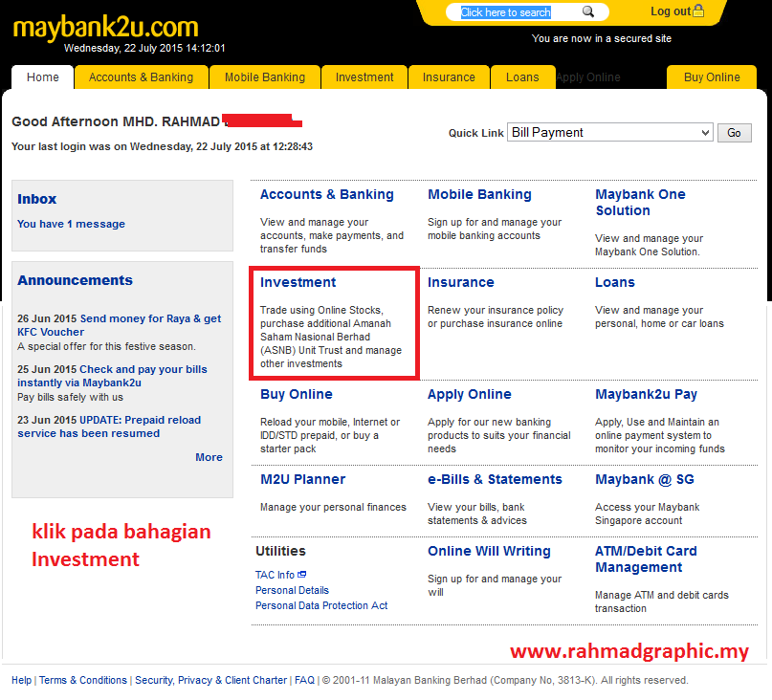Click 'Pay bills safely with us' text
772x700 pixels.
click(71, 397)
